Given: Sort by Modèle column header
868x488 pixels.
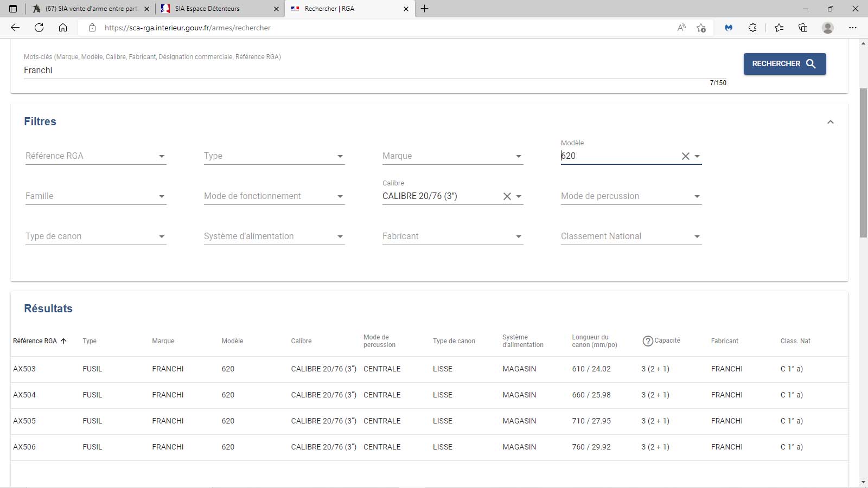Looking at the screenshot, I should [232, 341].
